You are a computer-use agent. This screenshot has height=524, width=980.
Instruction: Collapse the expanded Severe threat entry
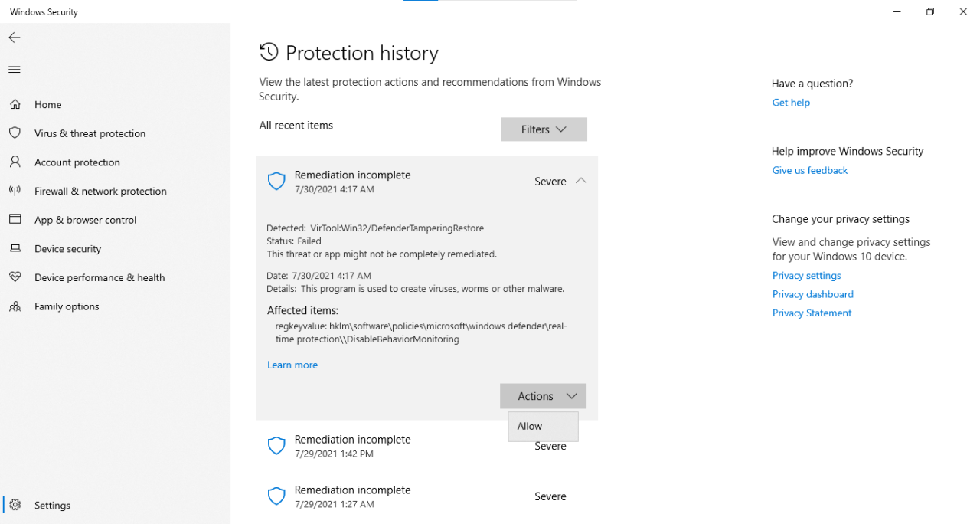[x=581, y=182]
